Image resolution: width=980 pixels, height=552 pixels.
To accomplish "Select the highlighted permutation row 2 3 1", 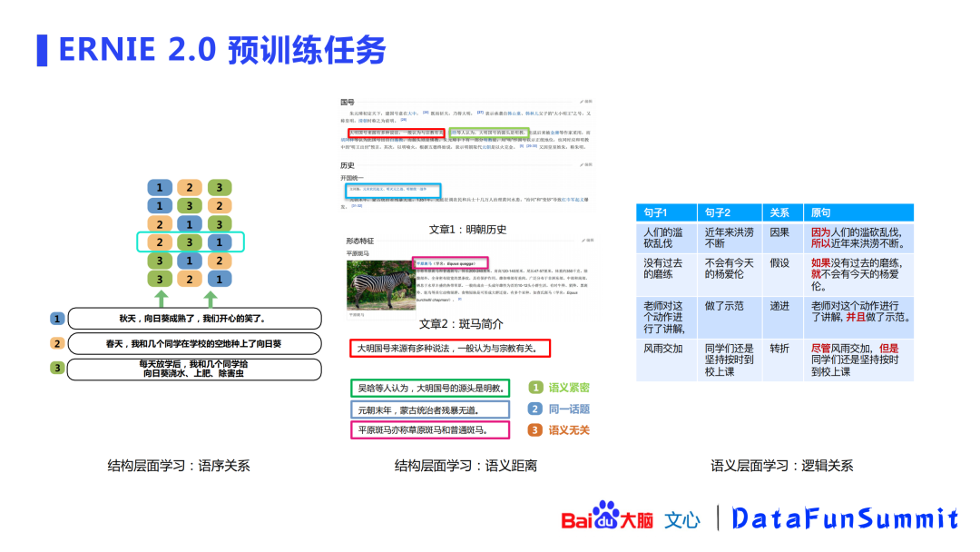I will point(190,241).
